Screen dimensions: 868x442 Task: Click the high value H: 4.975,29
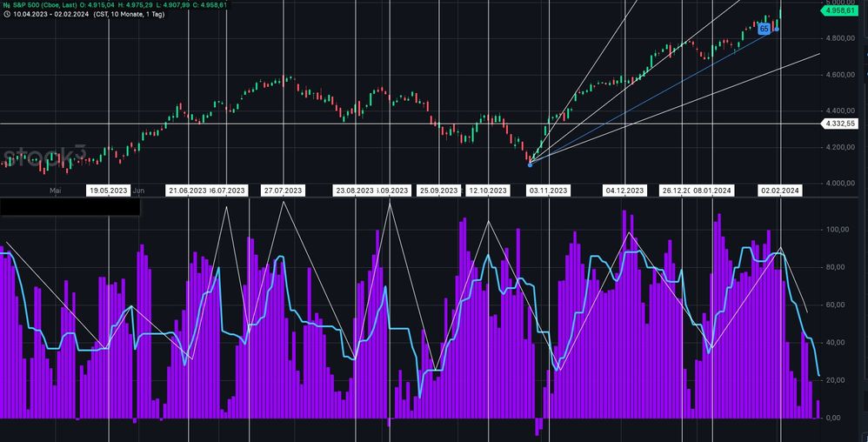pyautogui.click(x=136, y=5)
